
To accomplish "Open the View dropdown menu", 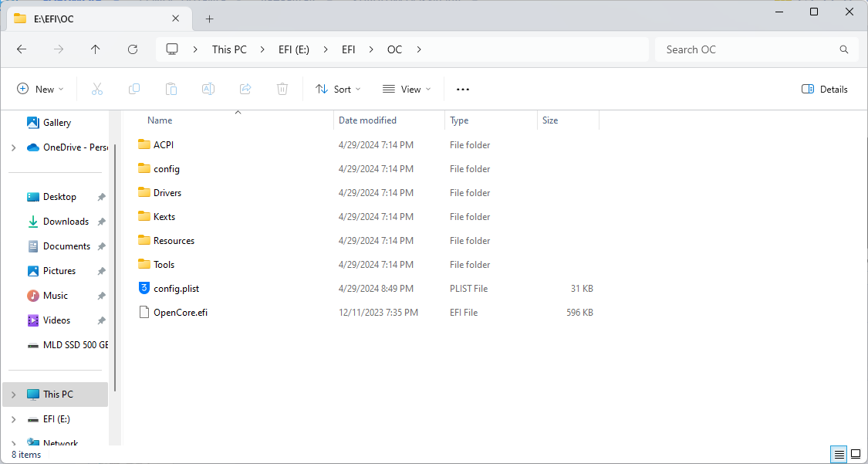I will [407, 89].
